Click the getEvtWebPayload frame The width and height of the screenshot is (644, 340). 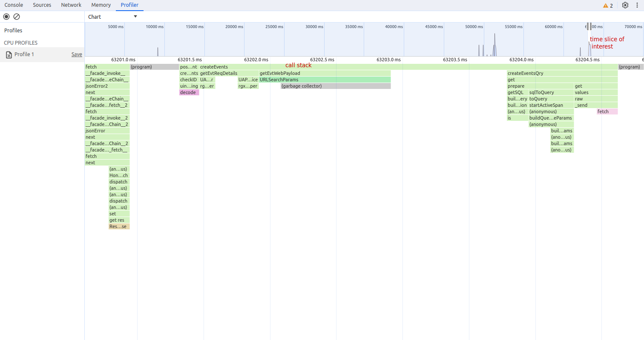point(281,73)
